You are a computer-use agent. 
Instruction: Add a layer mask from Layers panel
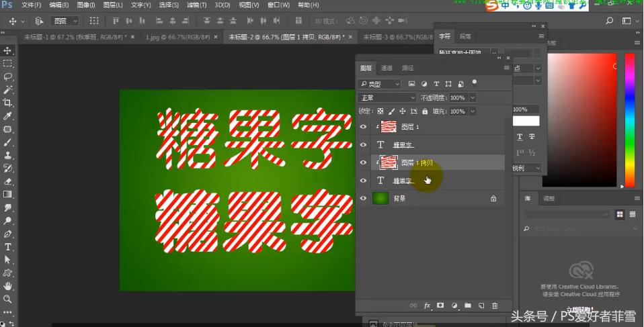click(440, 306)
